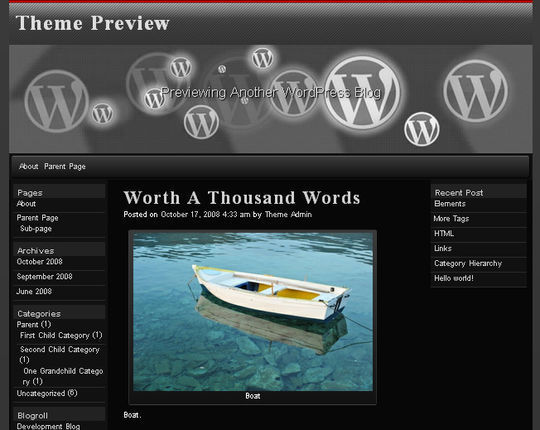Open the September 2008 archive
Viewport: 540px width, 430px height.
coord(44,276)
